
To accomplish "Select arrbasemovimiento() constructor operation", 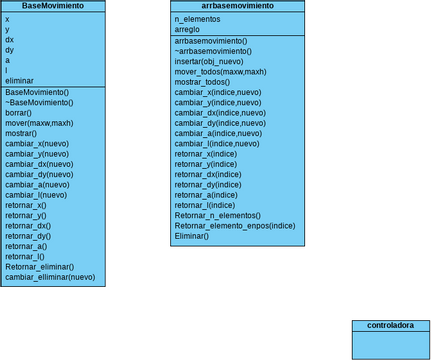I will [x=211, y=41].
